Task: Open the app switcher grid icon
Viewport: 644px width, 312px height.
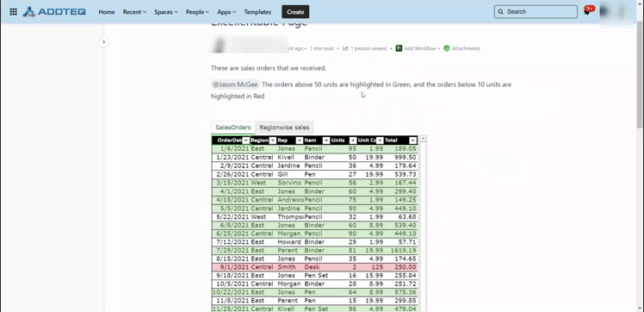Action: (x=13, y=12)
